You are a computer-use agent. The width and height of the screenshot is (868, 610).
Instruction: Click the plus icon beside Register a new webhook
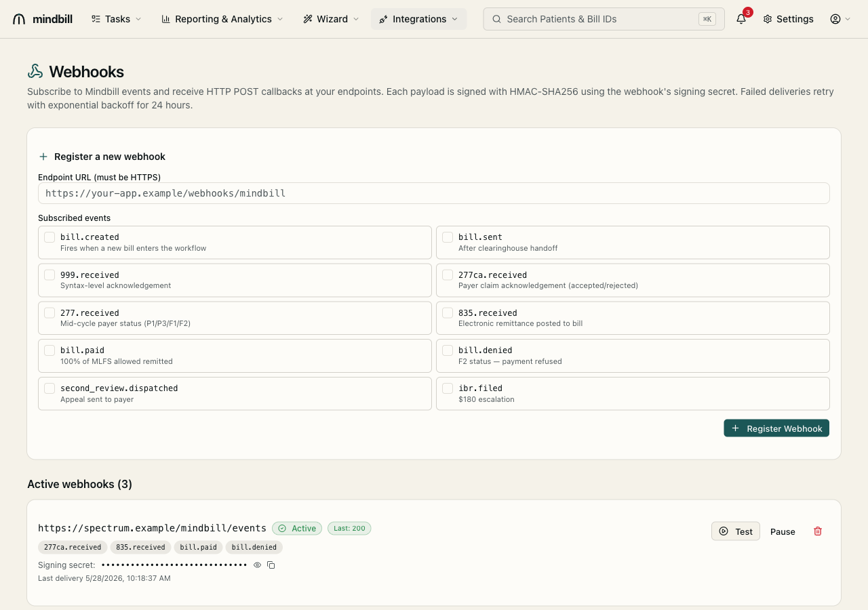[x=43, y=157]
